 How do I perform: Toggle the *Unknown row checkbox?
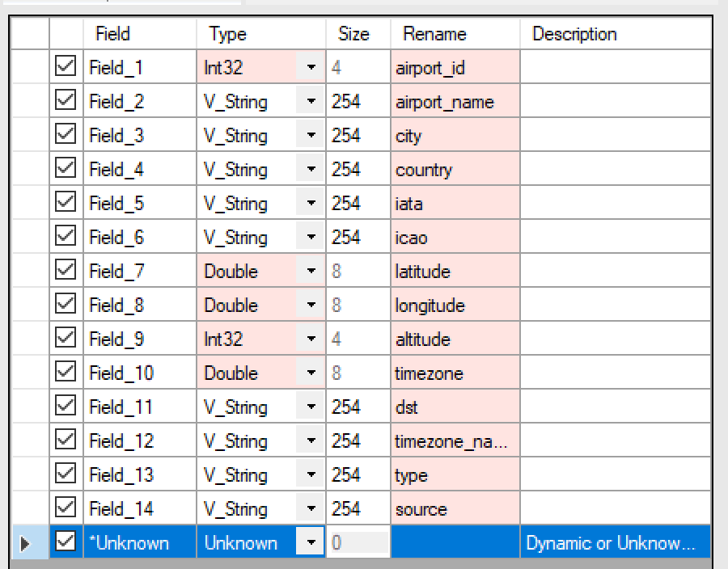pos(66,542)
